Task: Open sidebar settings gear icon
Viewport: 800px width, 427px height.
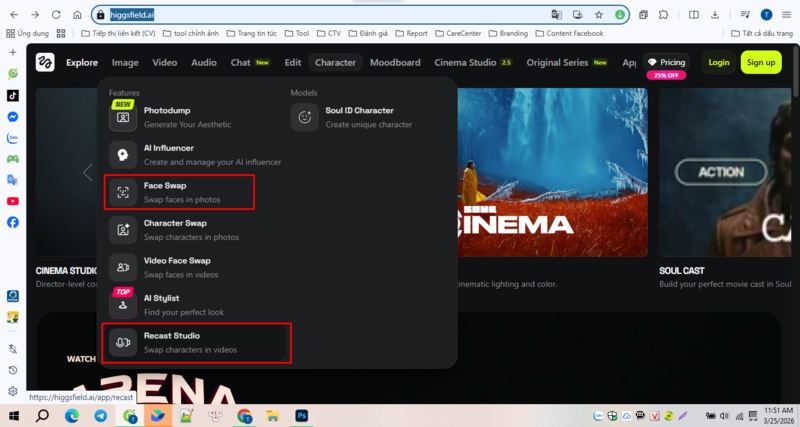Action: click(x=13, y=391)
